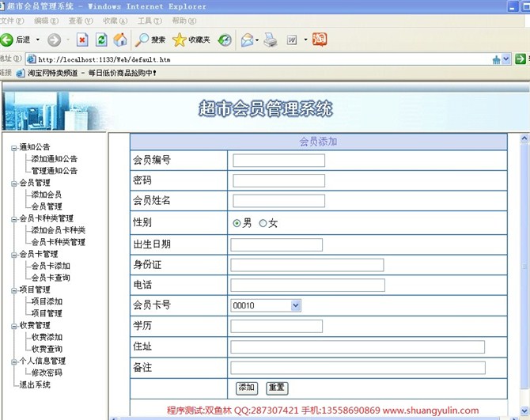The image size is (530, 420).
Task: Click the Edit with Word icon
Action: [x=292, y=40]
